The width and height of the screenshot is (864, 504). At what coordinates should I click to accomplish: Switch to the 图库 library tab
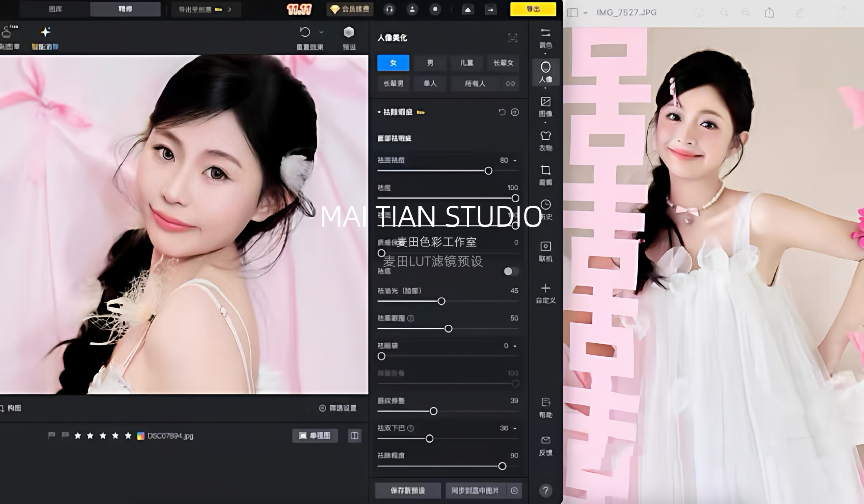coord(55,9)
